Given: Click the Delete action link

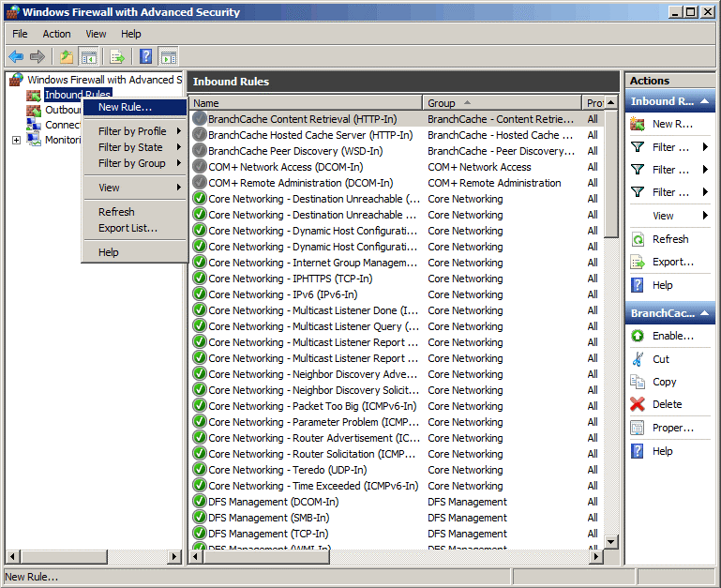Looking at the screenshot, I should (x=668, y=404).
